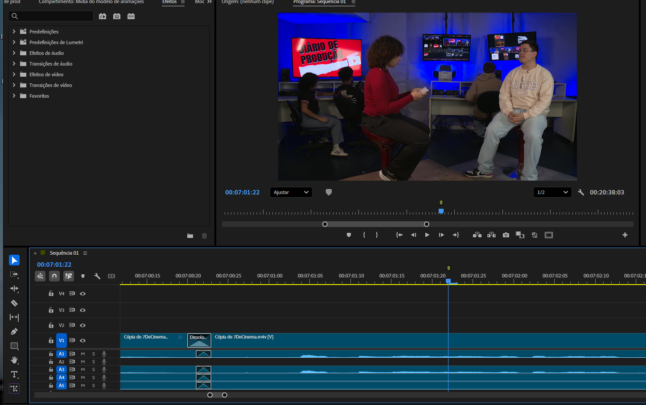Choose the Type text tool

(14, 374)
